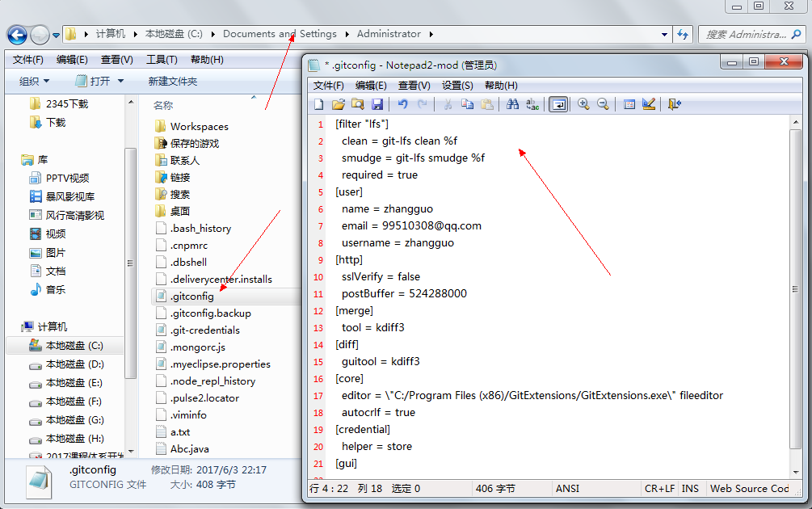Click the Open file toolbar icon
The width and height of the screenshot is (812, 509).
(338, 104)
